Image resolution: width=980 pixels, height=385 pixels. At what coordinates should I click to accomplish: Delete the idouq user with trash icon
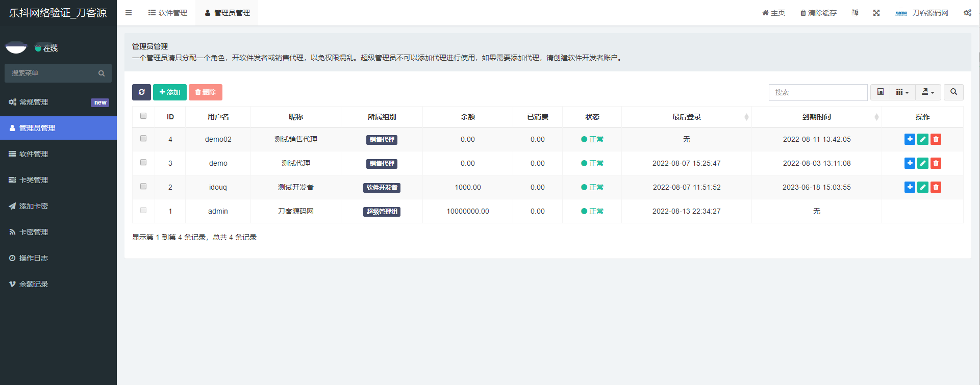pyautogui.click(x=936, y=187)
